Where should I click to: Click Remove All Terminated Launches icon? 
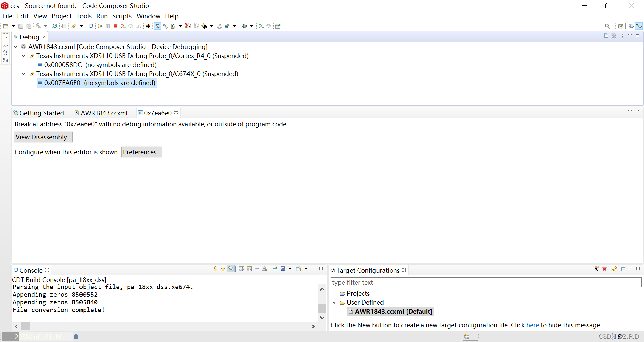pos(614,35)
